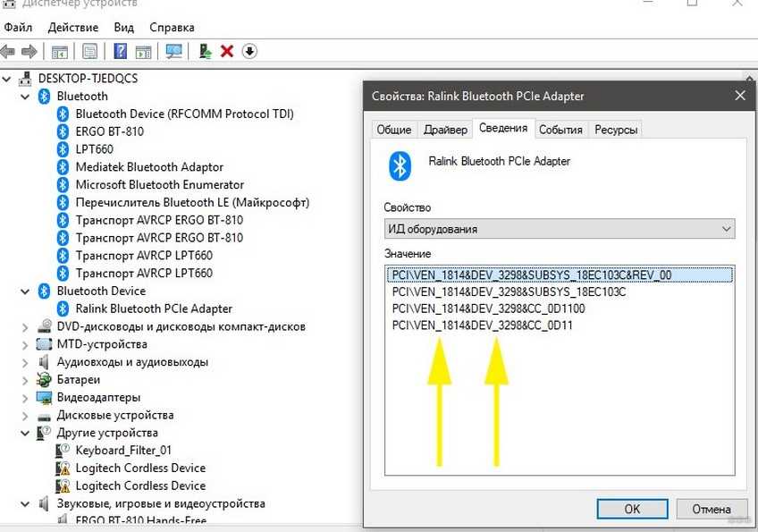Expand the Батареи category

point(25,381)
